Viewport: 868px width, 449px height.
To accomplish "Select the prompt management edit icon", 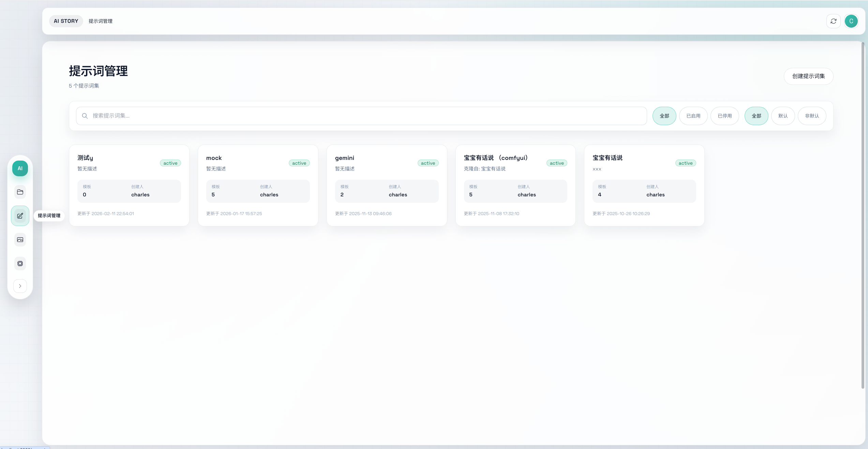I will pos(20,216).
